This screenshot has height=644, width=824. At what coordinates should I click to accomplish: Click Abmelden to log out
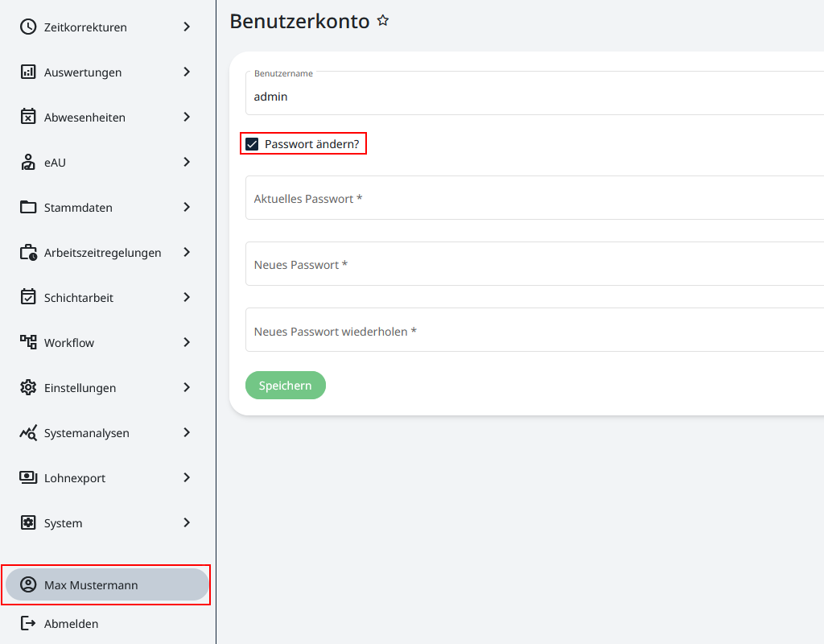click(x=71, y=624)
